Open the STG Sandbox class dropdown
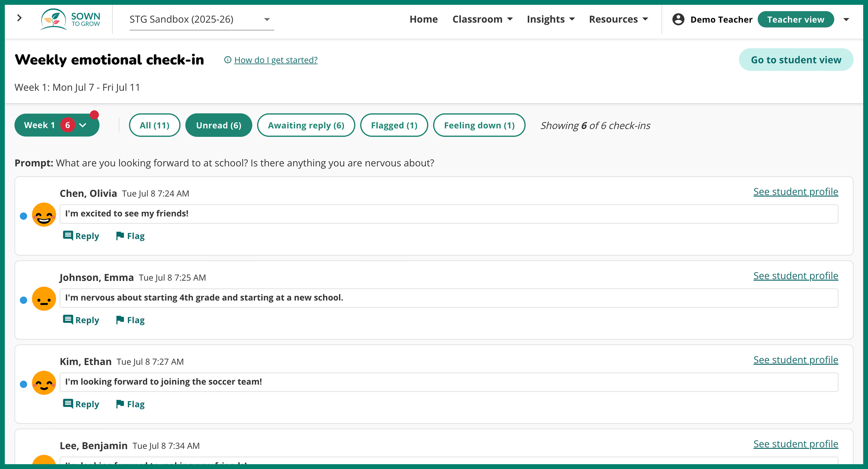 coord(201,19)
